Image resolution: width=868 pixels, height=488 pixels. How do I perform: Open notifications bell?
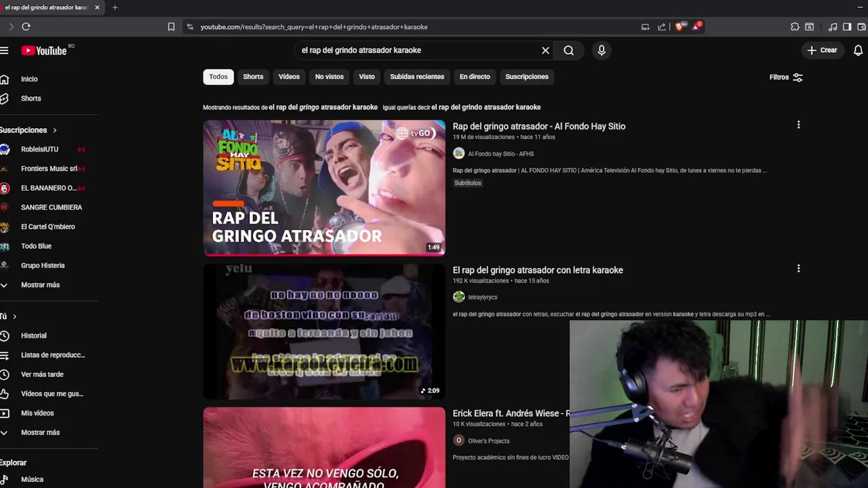859,50
